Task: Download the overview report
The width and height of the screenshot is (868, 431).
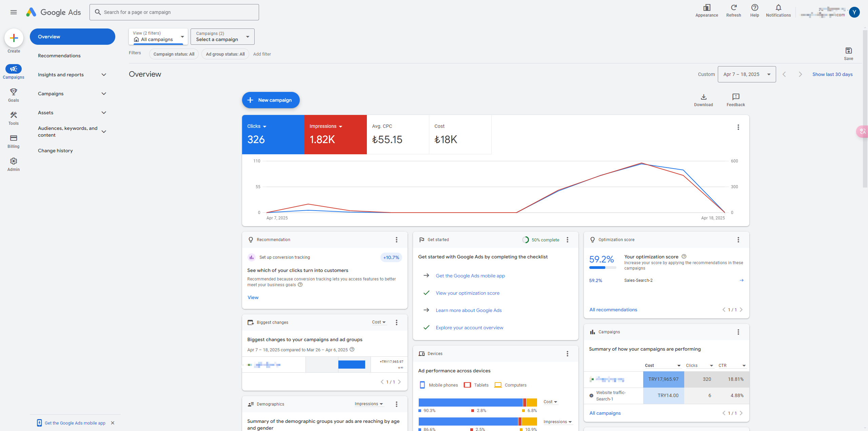Action: point(704,100)
